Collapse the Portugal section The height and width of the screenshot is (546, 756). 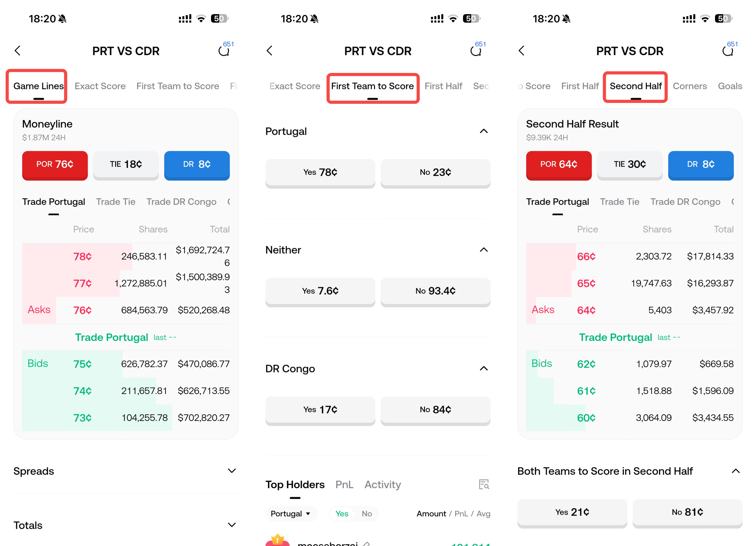click(x=484, y=131)
